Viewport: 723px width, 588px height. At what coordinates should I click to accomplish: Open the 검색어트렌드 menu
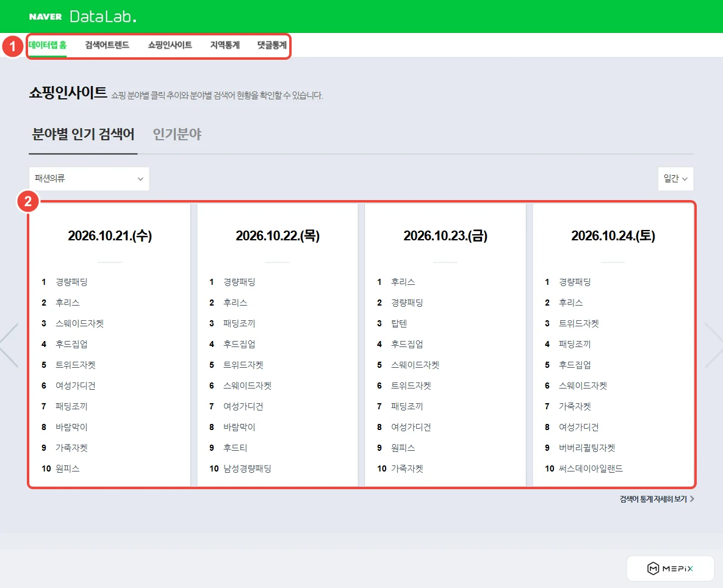click(107, 45)
